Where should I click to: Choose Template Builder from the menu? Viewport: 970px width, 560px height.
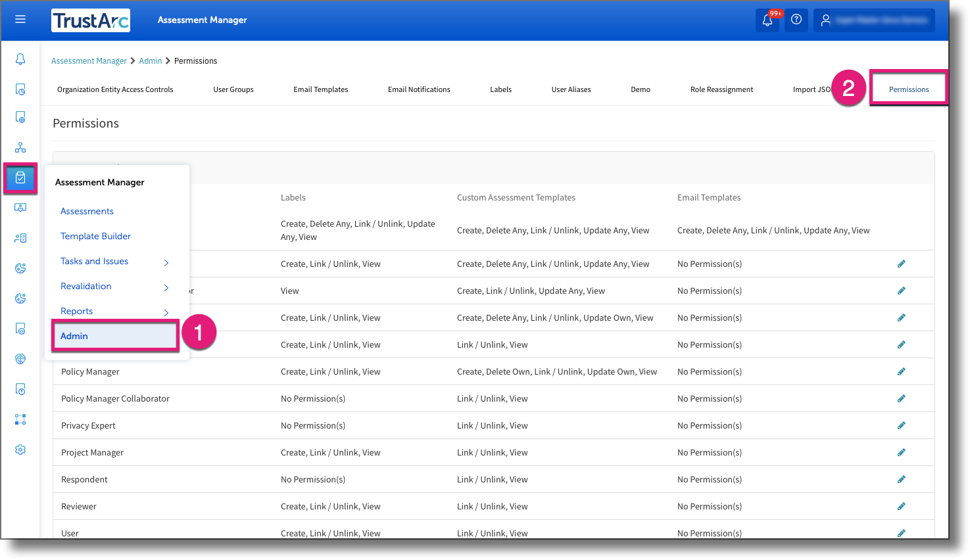95,236
